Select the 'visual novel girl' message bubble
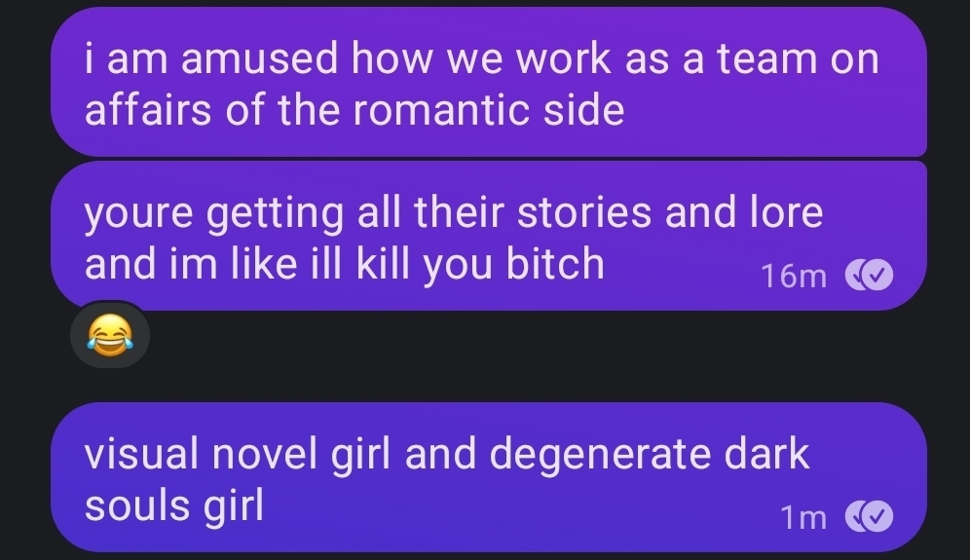 (x=489, y=477)
